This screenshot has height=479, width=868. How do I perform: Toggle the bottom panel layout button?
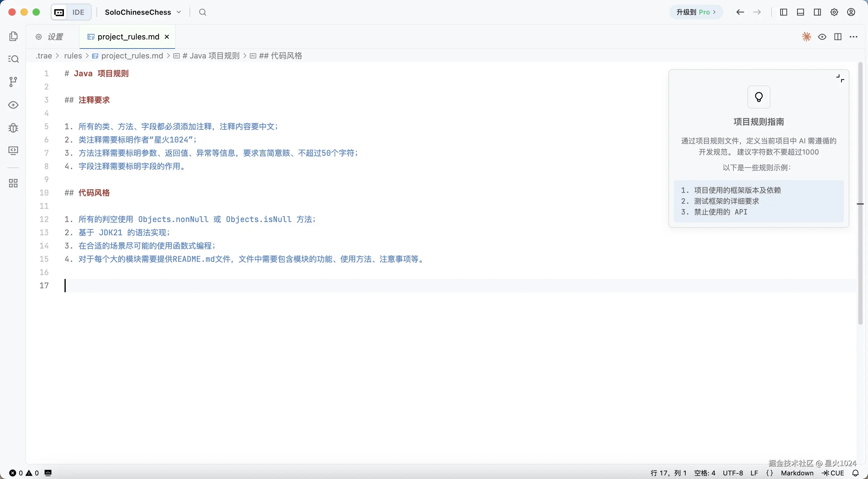[x=800, y=12]
